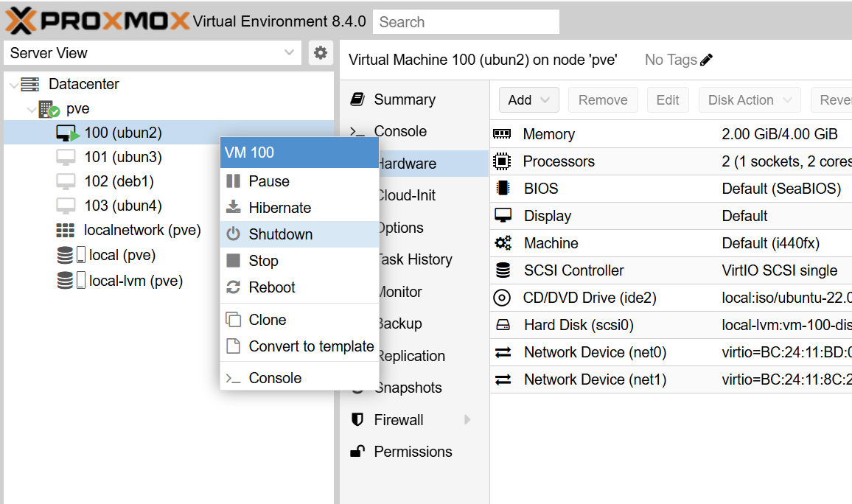Open the Summary tab for VM 100
Image resolution: width=852 pixels, height=504 pixels.
tap(404, 99)
